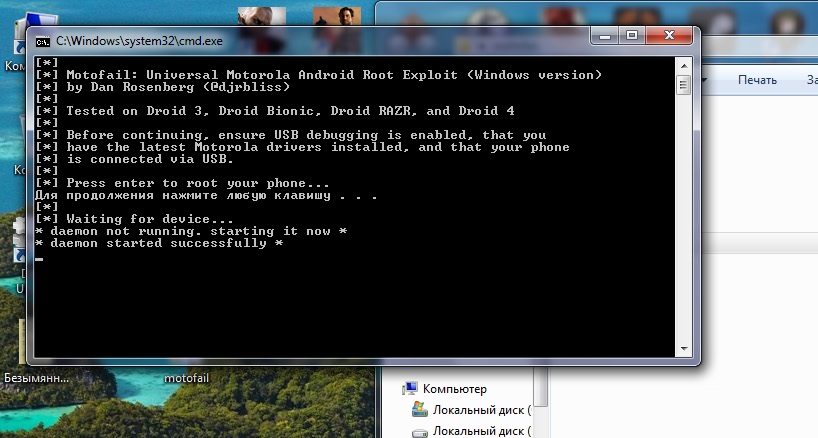Click the dropdown arrow left of Печать
The width and height of the screenshot is (818, 438).
pos(704,80)
